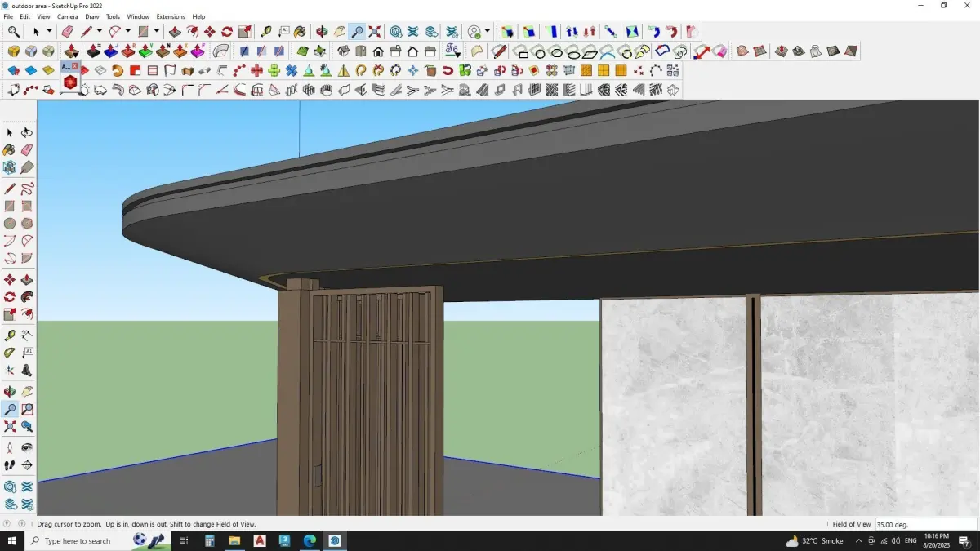The image size is (980, 551).
Task: Select the Axes tool in left toolbar
Action: 10,370
